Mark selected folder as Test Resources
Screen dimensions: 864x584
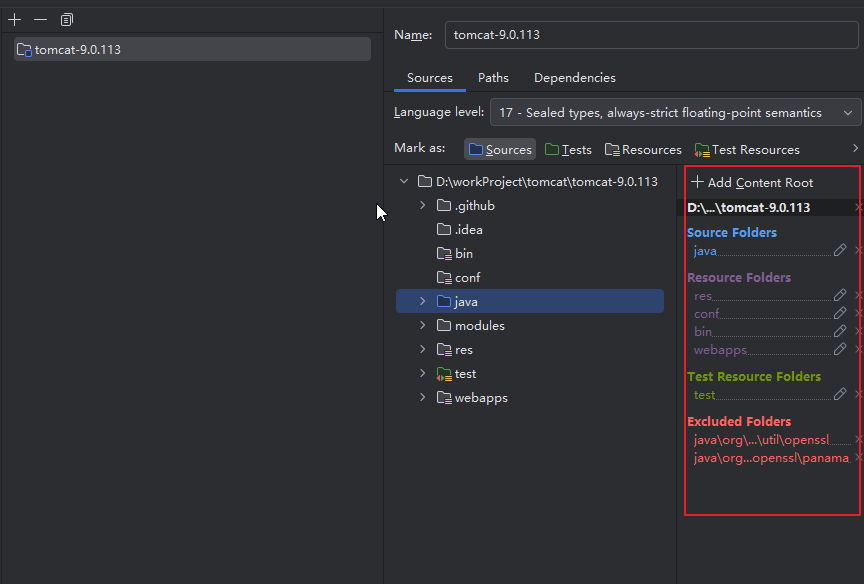click(x=747, y=149)
